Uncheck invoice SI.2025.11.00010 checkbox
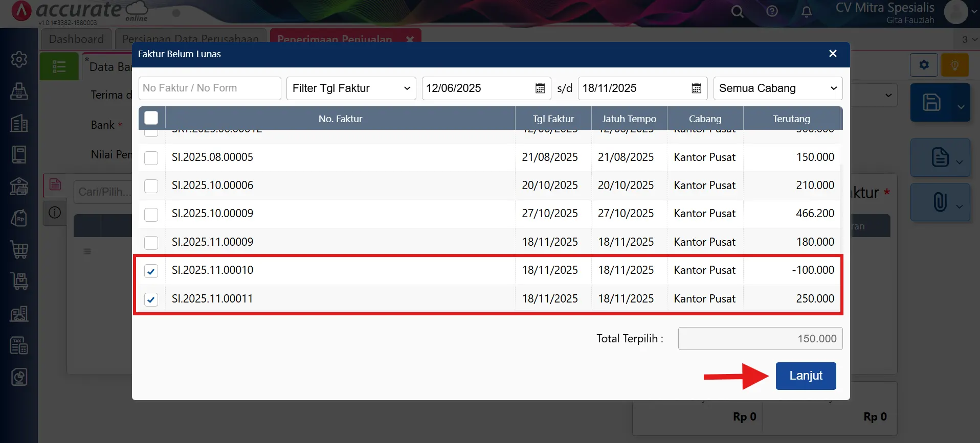The width and height of the screenshot is (980, 443). pyautogui.click(x=151, y=271)
